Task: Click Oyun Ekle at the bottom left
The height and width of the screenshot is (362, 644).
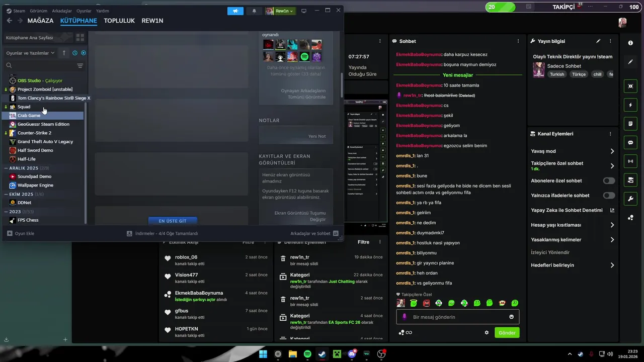Action: tap(21, 233)
